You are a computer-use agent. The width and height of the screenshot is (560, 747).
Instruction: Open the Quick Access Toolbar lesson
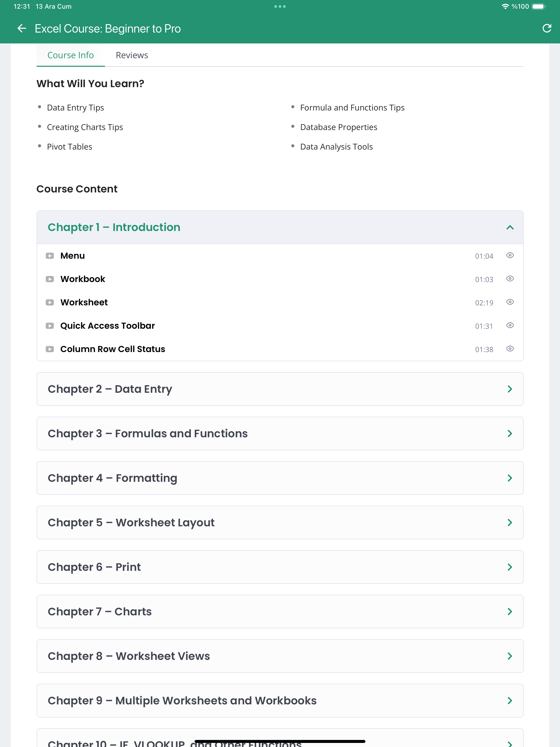coord(280,325)
